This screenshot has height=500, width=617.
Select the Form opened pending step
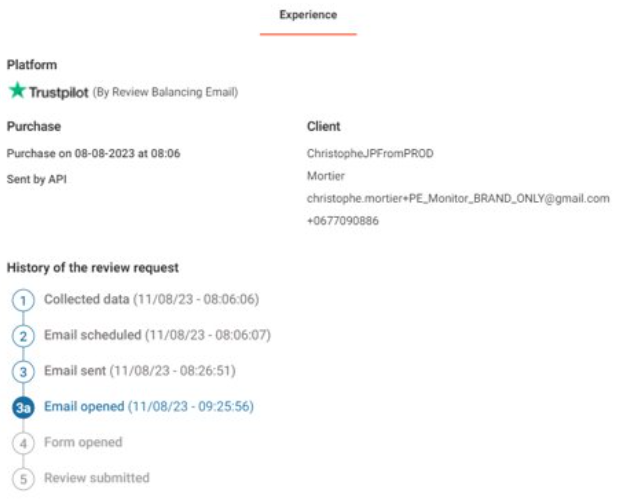pyautogui.click(x=83, y=442)
